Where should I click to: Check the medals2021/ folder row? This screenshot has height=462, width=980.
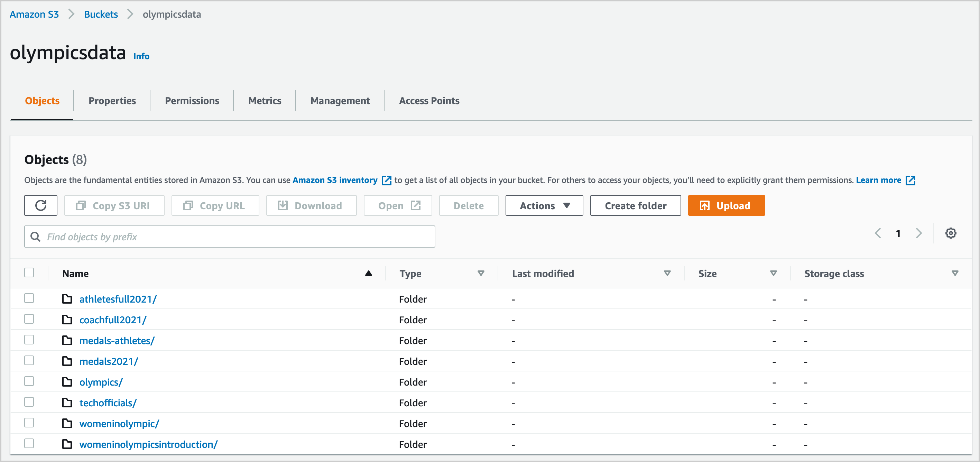click(29, 361)
